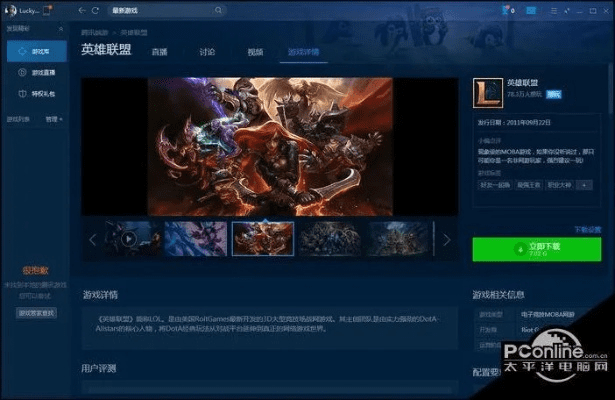This screenshot has height=400, width=615.
Task: Select the dark fourth thumbnail
Action: coord(330,238)
